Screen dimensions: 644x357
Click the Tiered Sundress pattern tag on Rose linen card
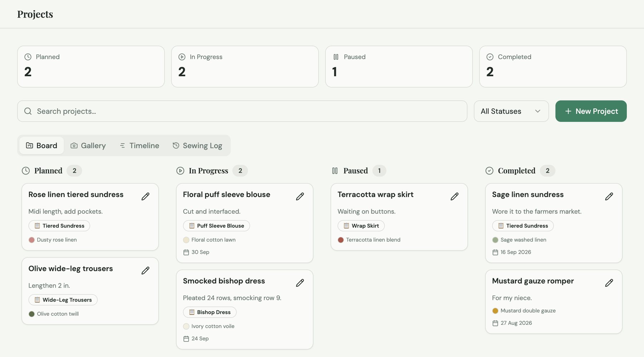[x=59, y=226]
